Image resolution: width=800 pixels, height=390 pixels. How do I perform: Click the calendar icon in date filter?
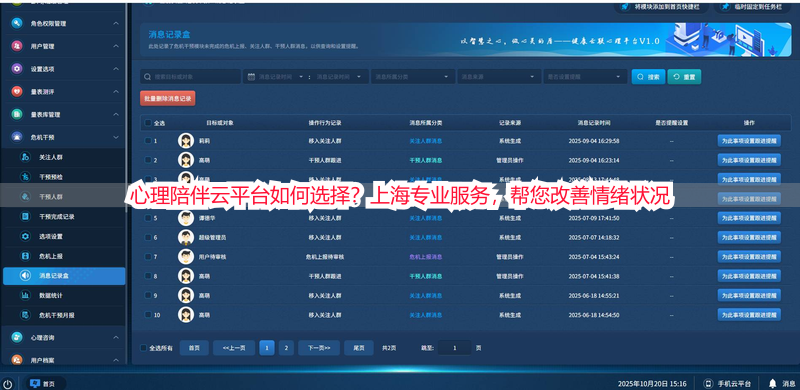(251, 77)
